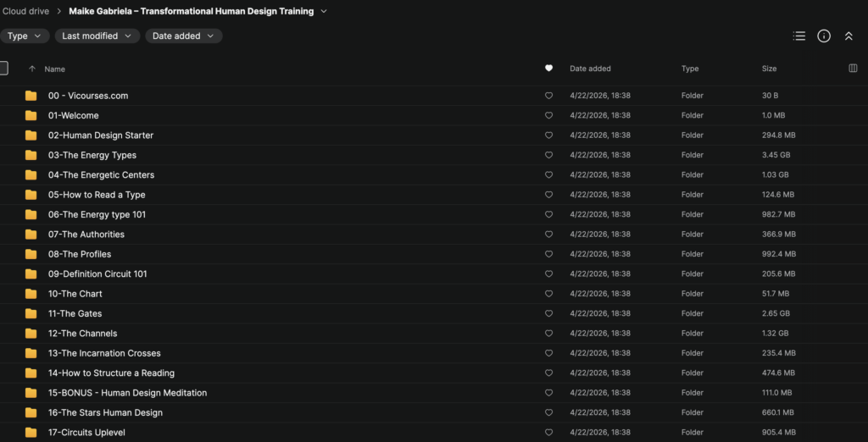Sort by Date added column header
The image size is (868, 442).
(x=590, y=69)
